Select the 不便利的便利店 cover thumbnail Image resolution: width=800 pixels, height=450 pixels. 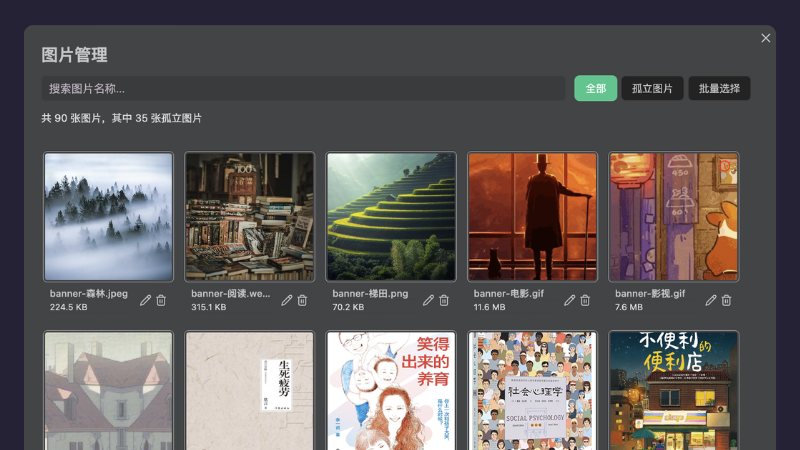pos(673,390)
